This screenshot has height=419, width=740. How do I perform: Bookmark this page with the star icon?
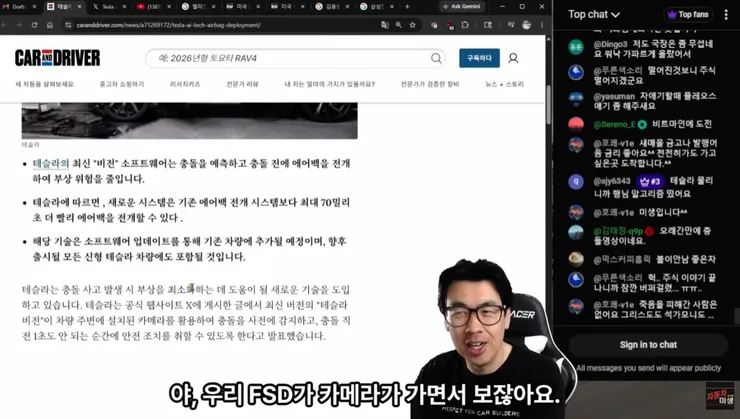pos(412,25)
